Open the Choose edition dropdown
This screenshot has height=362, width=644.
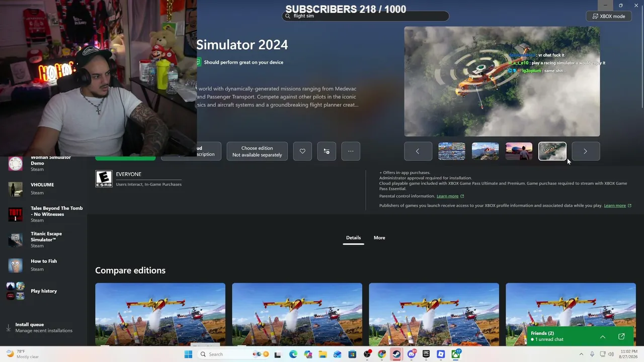pos(257,151)
